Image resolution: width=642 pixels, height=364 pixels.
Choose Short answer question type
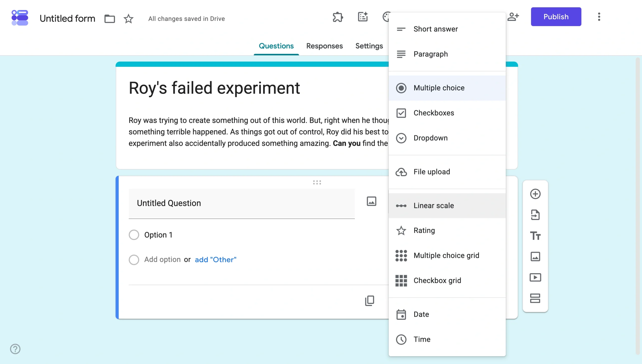pos(447,29)
